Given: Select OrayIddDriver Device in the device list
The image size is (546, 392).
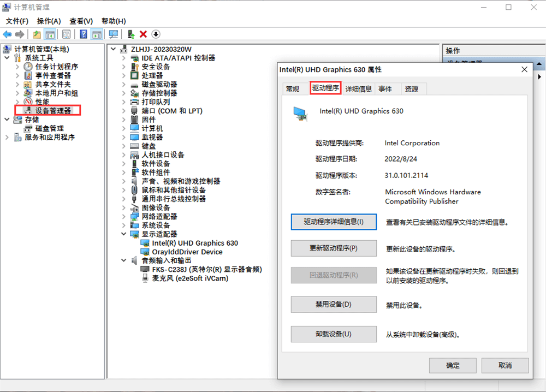Looking at the screenshot, I should 187,252.
